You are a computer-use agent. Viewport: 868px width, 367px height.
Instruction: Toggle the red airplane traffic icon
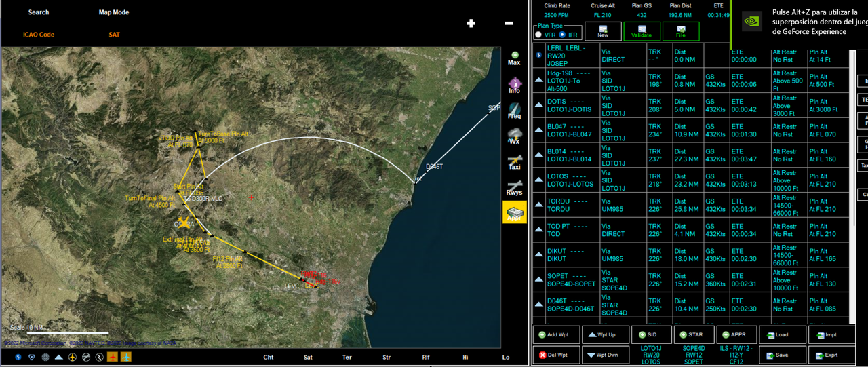pos(113,357)
